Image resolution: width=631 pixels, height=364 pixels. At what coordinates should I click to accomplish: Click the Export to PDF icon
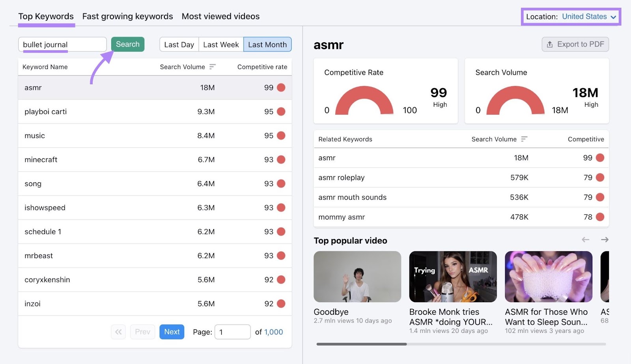point(549,44)
